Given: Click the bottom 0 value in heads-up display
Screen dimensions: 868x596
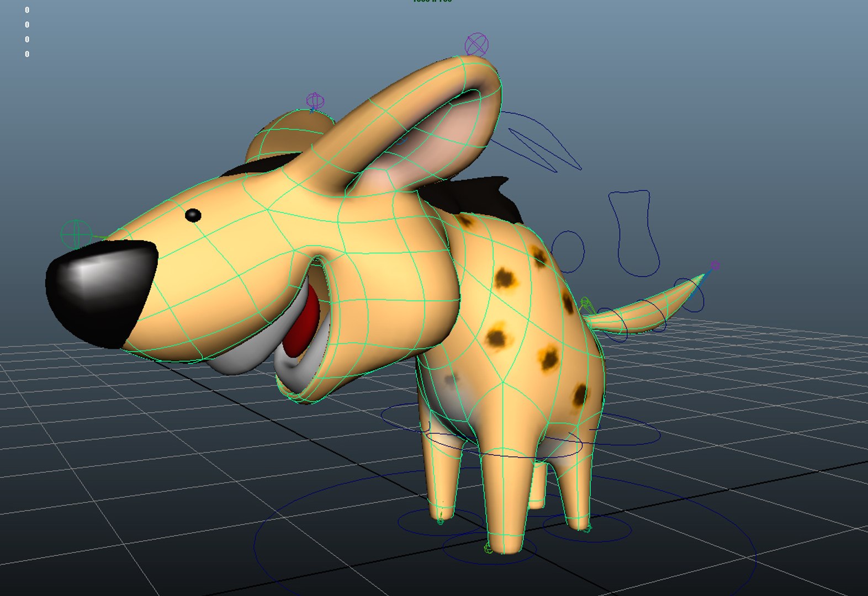Looking at the screenshot, I should 27,54.
